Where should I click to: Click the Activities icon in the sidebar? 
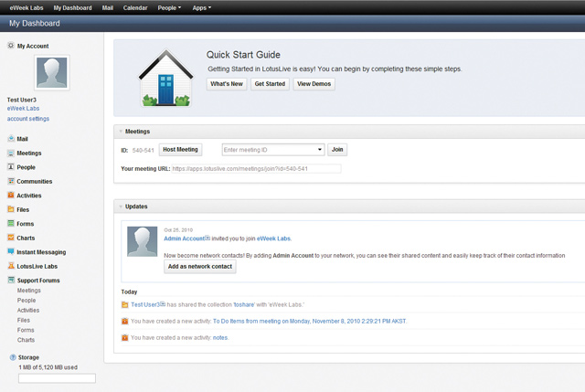click(x=11, y=195)
